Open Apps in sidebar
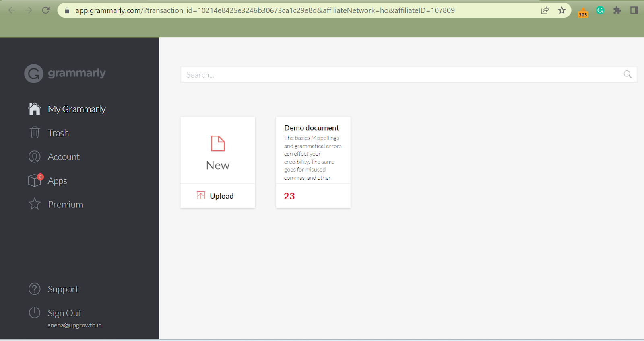This screenshot has height=341, width=644. 58,181
